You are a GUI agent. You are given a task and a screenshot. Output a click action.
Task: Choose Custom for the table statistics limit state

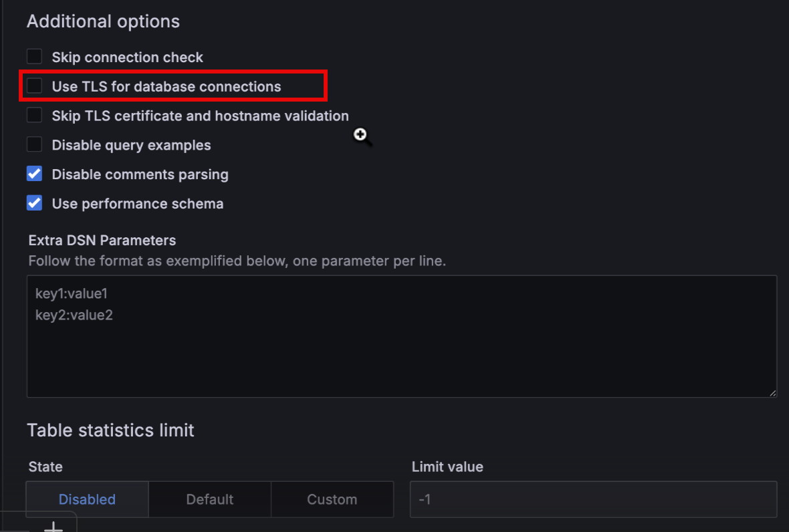(x=332, y=499)
